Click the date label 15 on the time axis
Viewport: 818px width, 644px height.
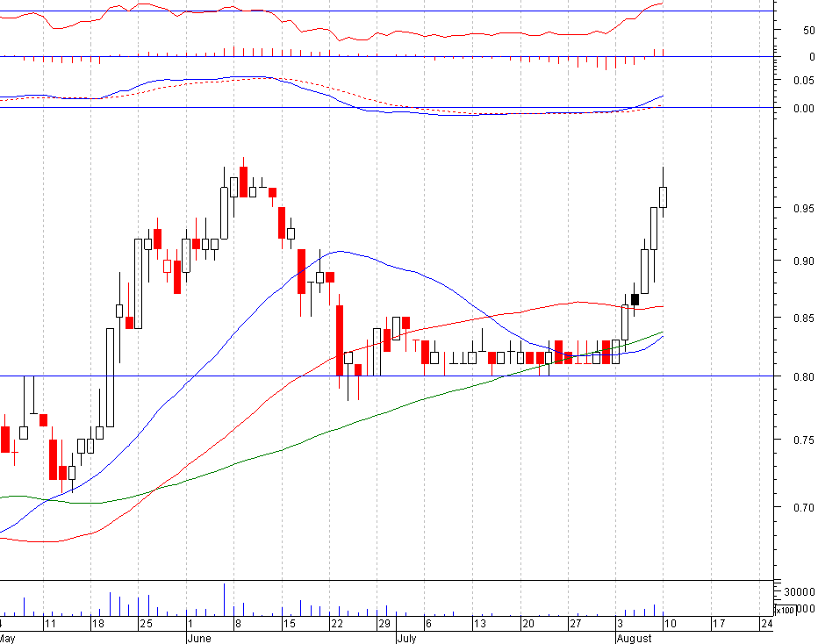(289, 624)
